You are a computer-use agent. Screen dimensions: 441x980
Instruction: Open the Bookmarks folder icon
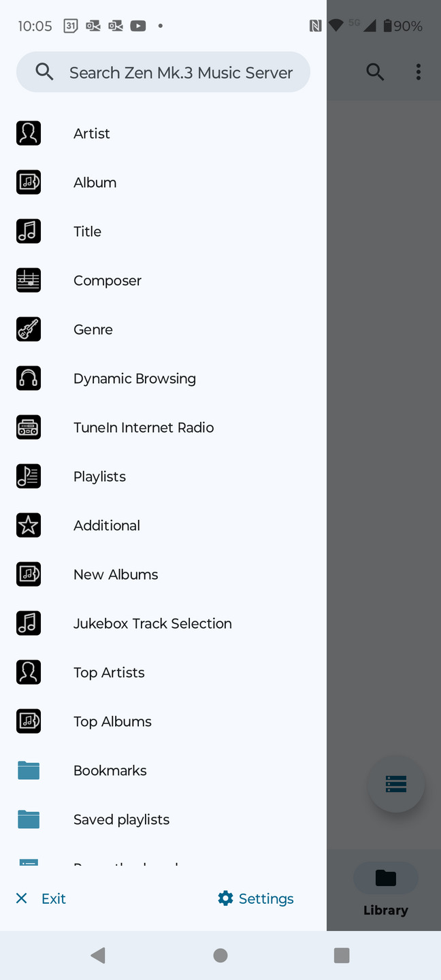coord(29,770)
